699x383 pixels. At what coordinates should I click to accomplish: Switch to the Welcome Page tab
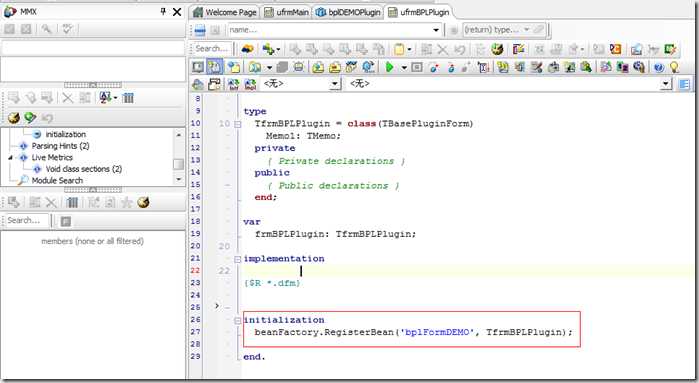225,12
